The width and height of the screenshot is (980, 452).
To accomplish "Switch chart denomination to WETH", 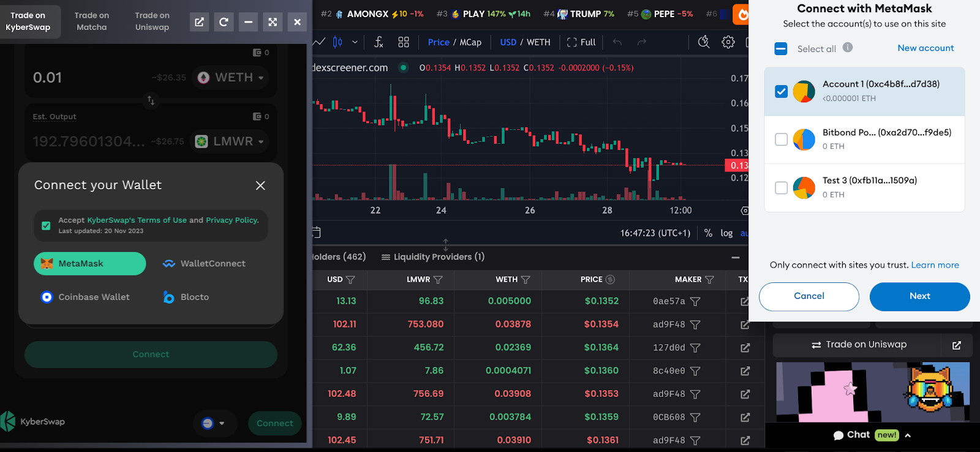I will click(538, 42).
